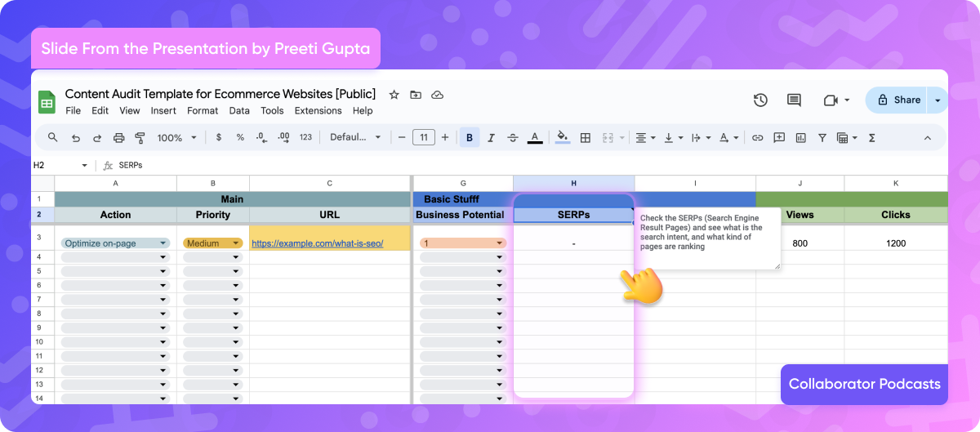980x432 pixels.
Task: Click the paint format roller icon
Action: click(x=140, y=138)
